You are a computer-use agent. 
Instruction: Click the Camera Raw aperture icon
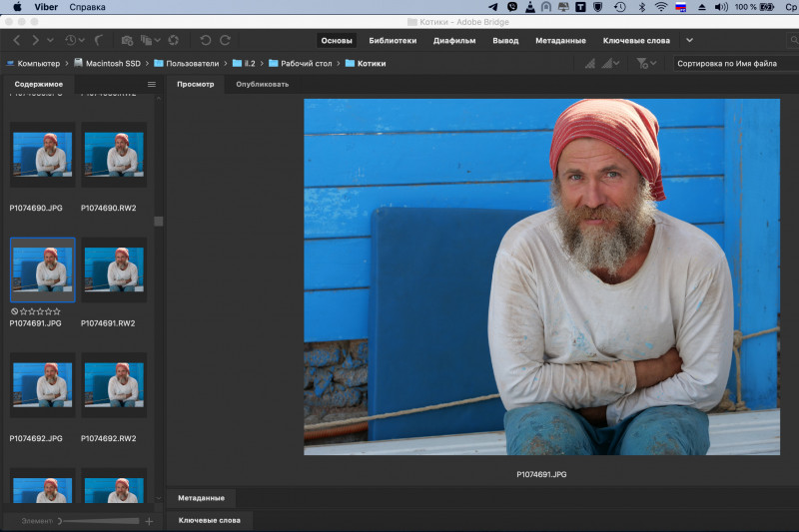(x=174, y=40)
